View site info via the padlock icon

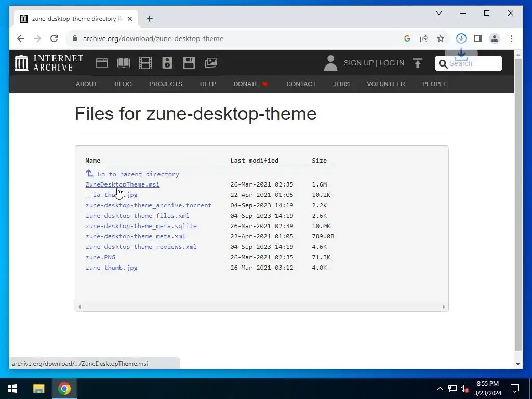[x=75, y=38]
